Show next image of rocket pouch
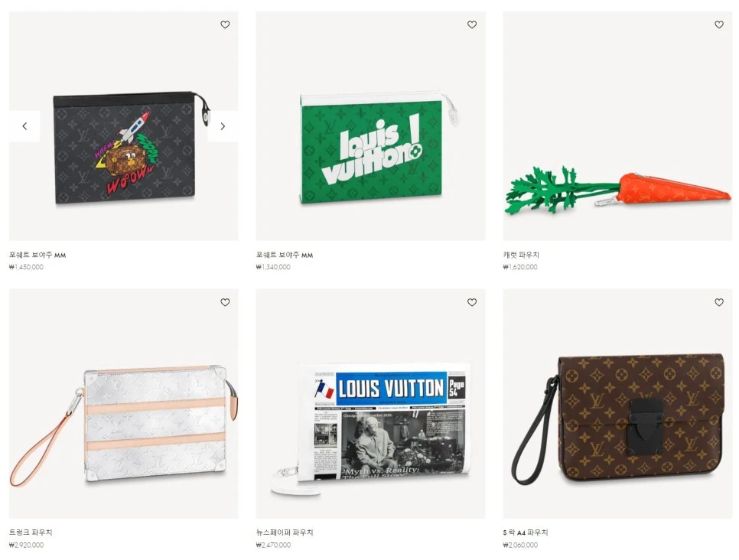739x560 pixels. click(x=223, y=126)
